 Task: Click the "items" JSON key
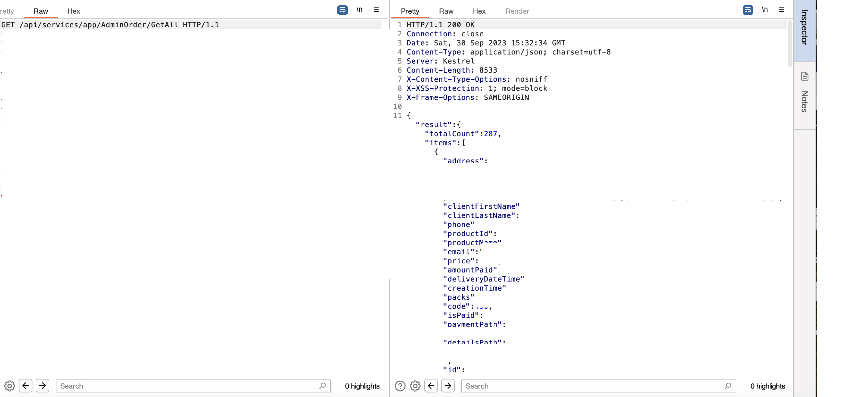(x=440, y=143)
